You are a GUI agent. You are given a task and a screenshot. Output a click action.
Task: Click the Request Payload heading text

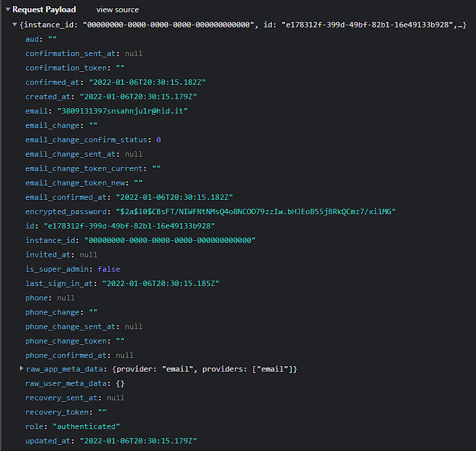(x=44, y=10)
